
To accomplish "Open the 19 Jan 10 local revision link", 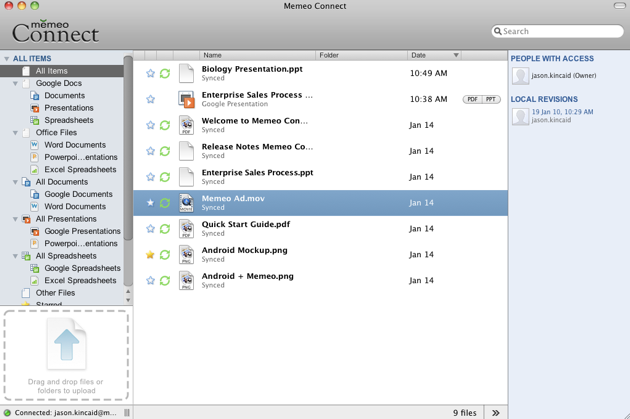I will click(x=564, y=112).
